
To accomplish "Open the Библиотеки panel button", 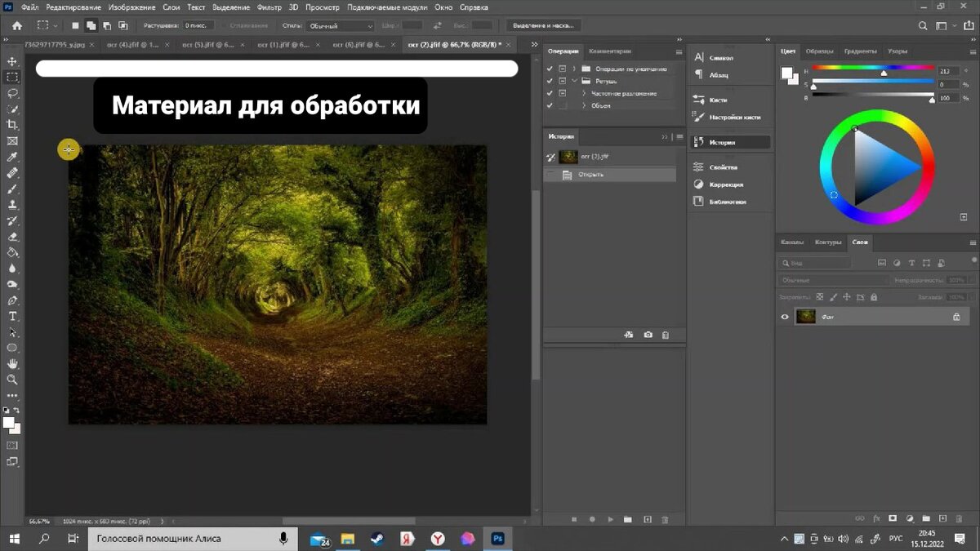I will pyautogui.click(x=727, y=202).
